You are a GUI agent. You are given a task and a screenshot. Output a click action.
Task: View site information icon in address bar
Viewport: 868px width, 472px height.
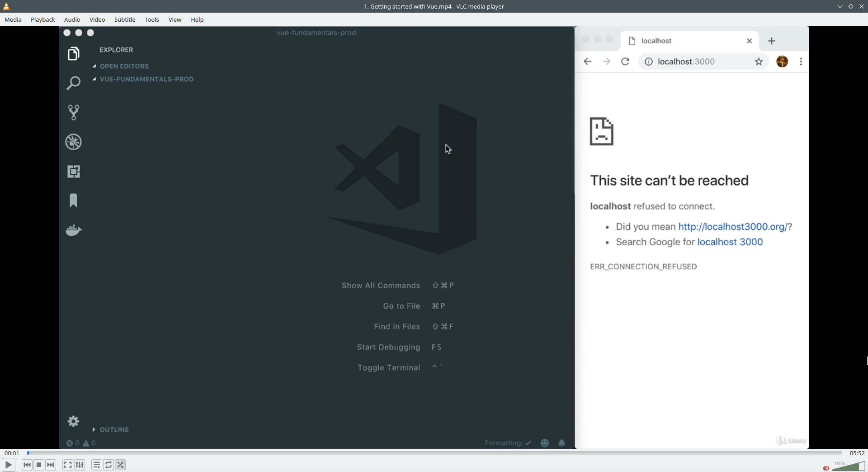click(x=648, y=62)
